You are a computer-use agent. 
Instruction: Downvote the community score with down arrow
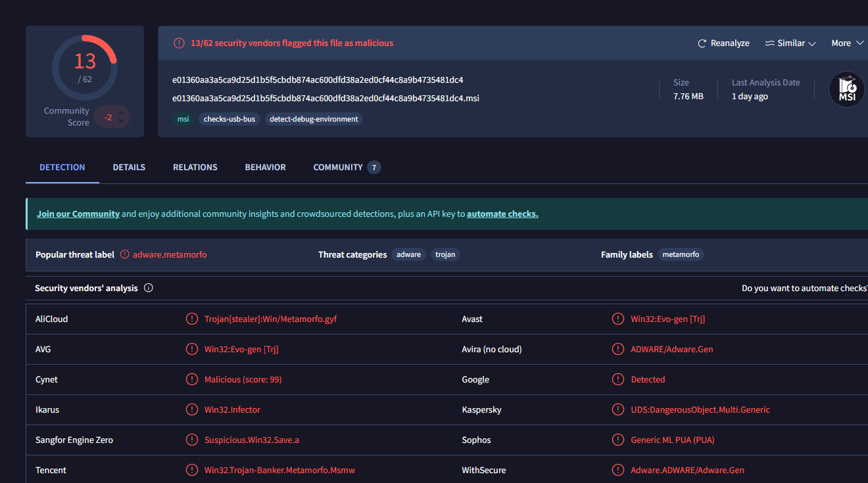tap(121, 122)
